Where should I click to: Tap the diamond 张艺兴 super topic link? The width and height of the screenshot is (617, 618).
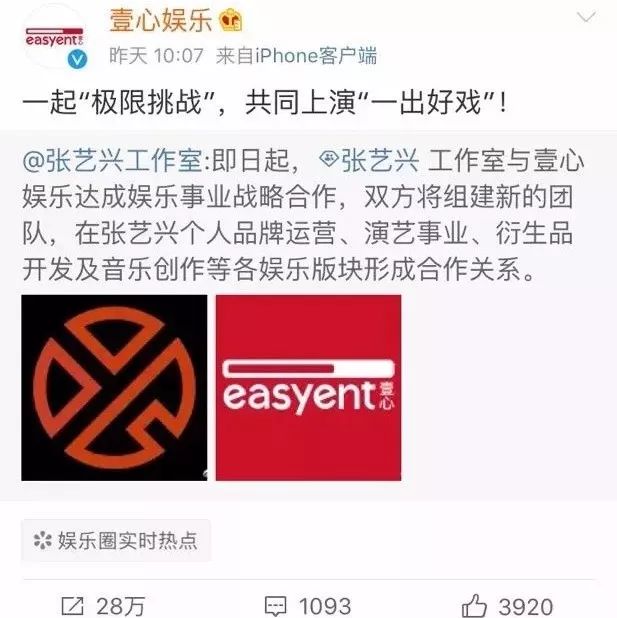coord(368,161)
